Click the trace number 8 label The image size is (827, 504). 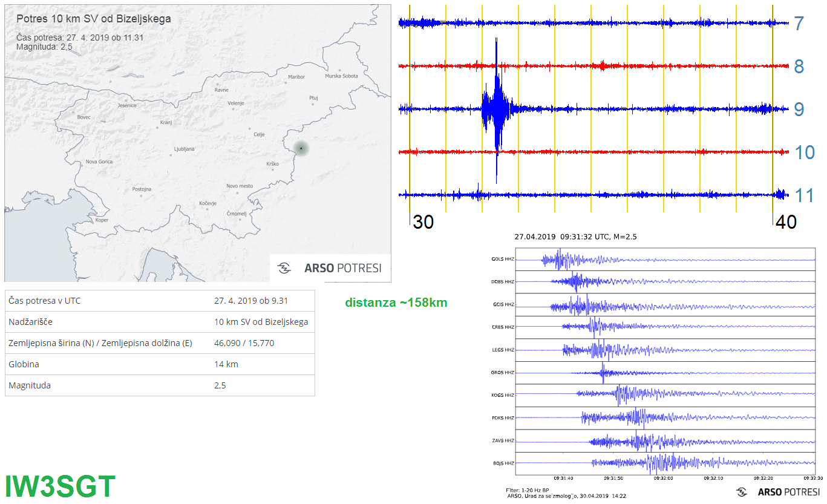point(799,67)
